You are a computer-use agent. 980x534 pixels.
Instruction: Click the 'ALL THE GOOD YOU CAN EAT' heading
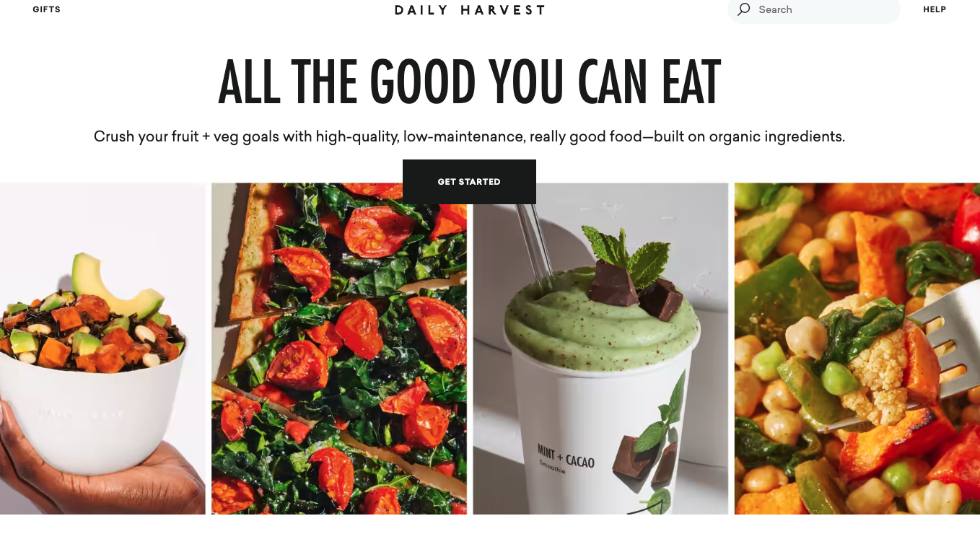click(470, 82)
